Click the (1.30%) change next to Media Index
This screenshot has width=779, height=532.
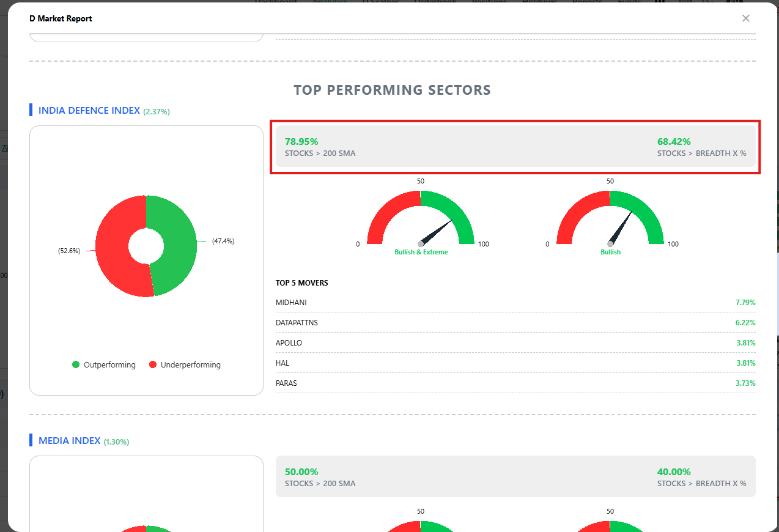[116, 441]
